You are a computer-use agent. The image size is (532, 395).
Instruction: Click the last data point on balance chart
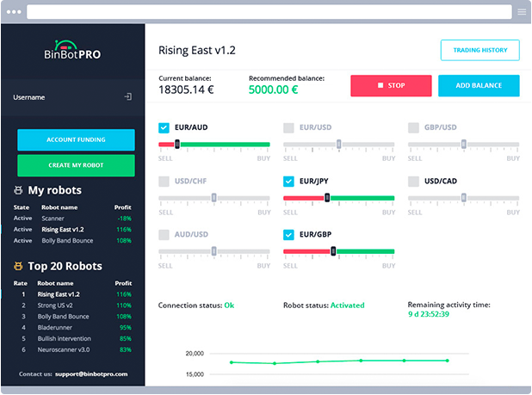click(x=447, y=361)
